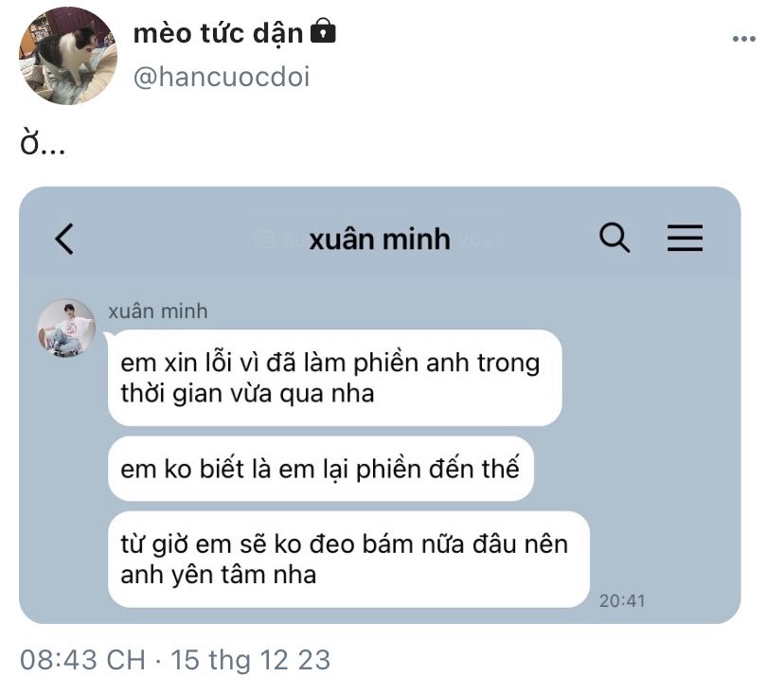The height and width of the screenshot is (694, 784).
Task: Click the 20:41 message timestamp
Action: (x=622, y=600)
